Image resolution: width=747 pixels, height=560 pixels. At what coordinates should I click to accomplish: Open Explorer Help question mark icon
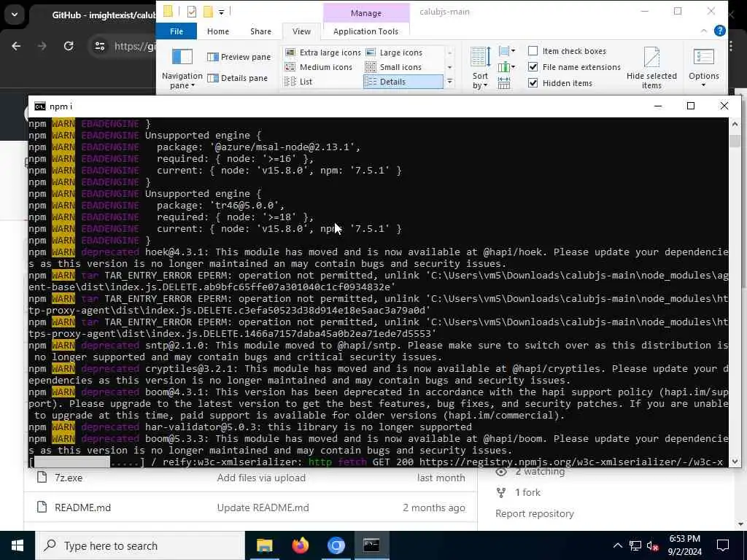click(x=719, y=31)
